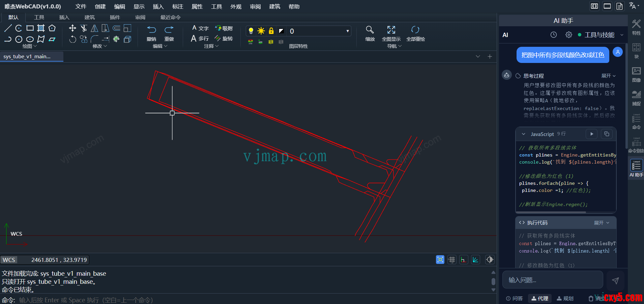Open the Image (图像) side panel

pos(636,74)
